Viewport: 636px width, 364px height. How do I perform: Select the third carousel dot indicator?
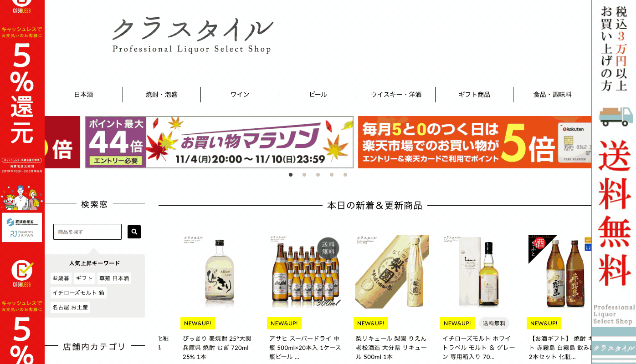(318, 175)
